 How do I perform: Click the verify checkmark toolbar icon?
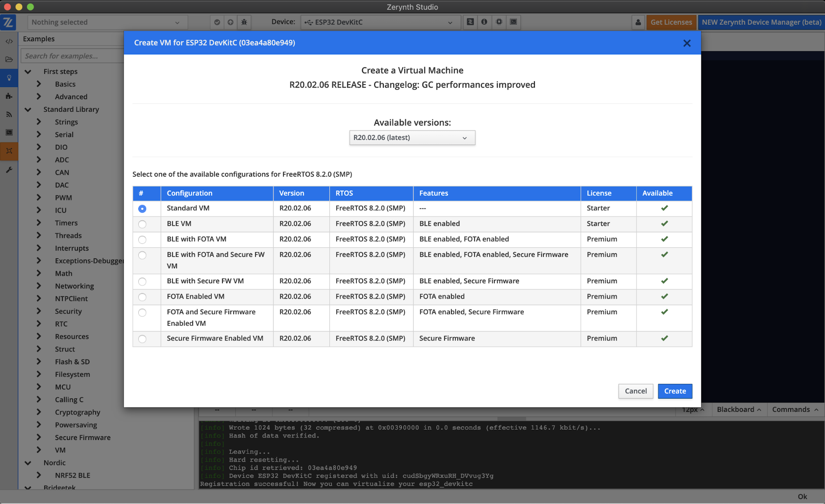pos(217,22)
